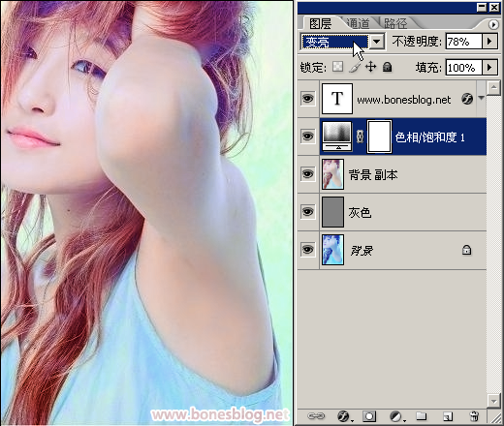Lock layer position move icon
Viewport: 504px width, 426px height.
tap(370, 67)
